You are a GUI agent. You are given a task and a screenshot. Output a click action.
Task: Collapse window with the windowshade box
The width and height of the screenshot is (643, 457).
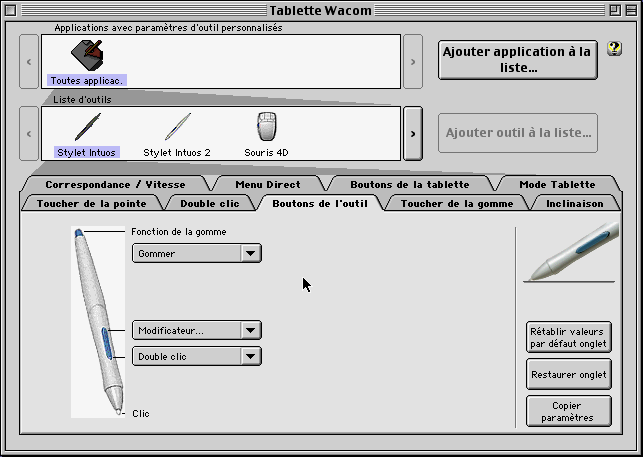pos(632,10)
